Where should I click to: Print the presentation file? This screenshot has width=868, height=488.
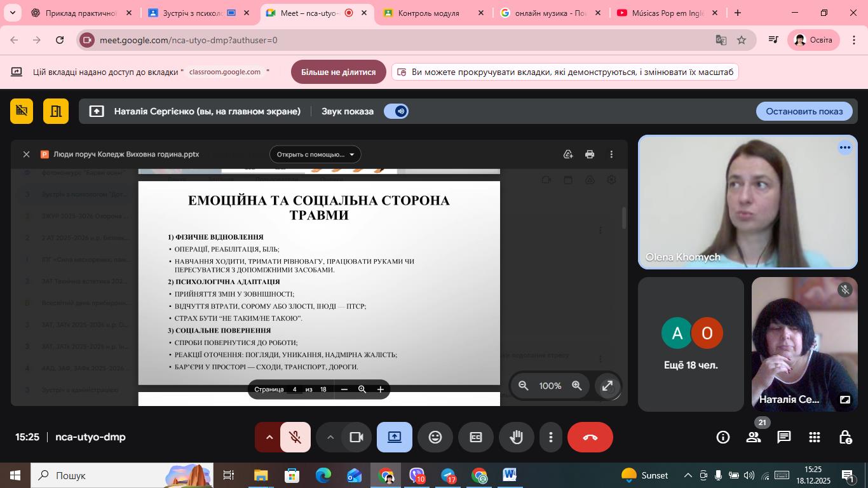pyautogui.click(x=590, y=154)
